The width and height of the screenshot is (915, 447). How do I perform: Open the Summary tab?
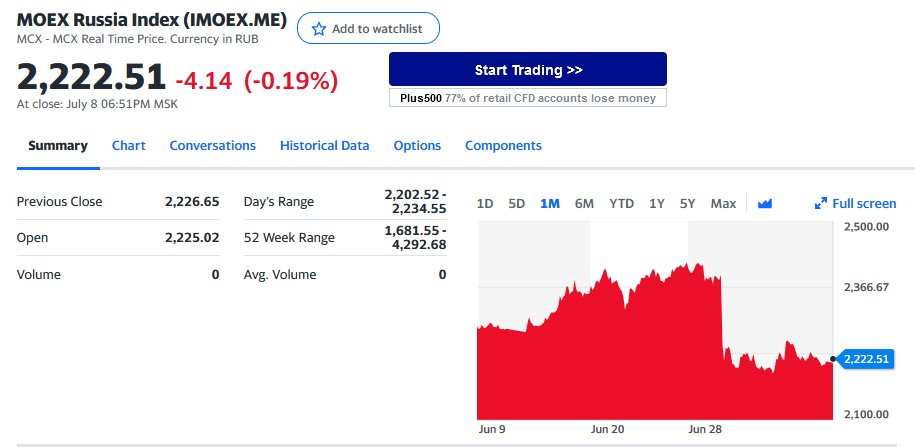click(x=58, y=145)
